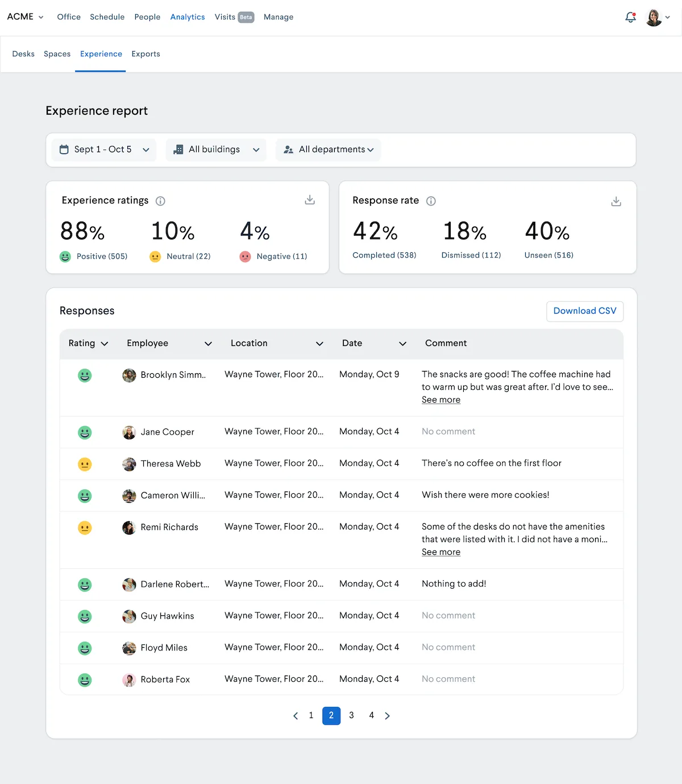Screen dimensions: 682x784
Task: Open the Manage menu
Action: (x=278, y=17)
